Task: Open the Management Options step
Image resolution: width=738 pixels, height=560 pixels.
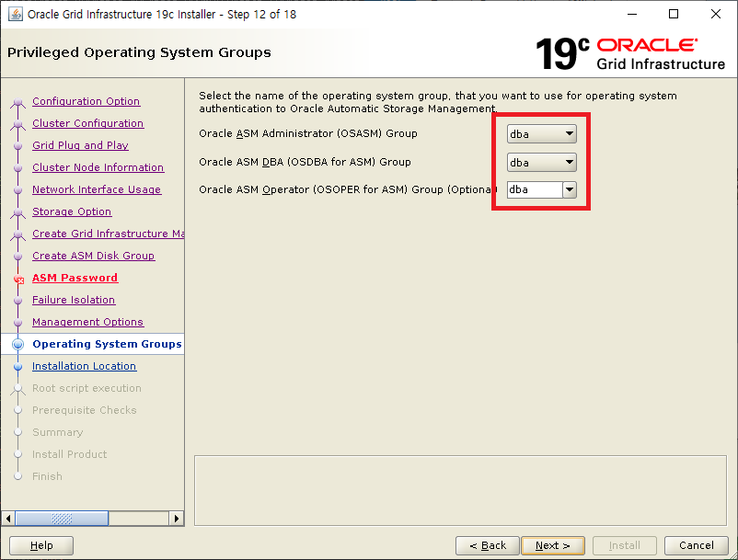Action: [x=87, y=322]
